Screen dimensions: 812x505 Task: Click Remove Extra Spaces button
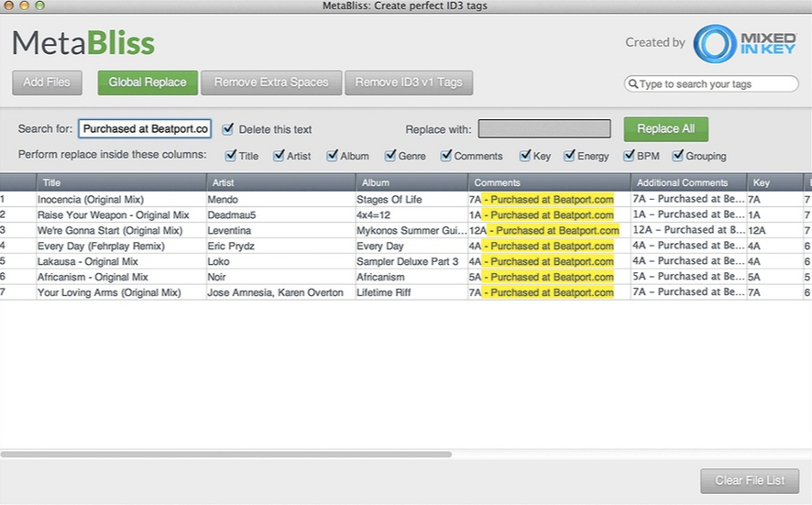coord(271,82)
